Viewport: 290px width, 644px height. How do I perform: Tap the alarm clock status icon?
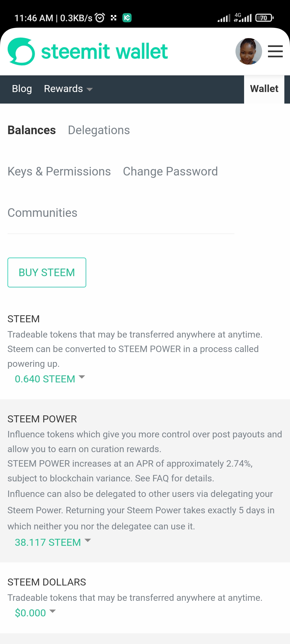[x=100, y=18]
